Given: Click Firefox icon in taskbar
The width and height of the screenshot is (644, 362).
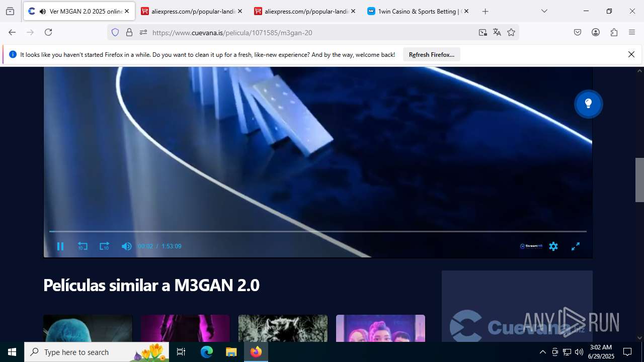Looking at the screenshot, I should [x=256, y=352].
